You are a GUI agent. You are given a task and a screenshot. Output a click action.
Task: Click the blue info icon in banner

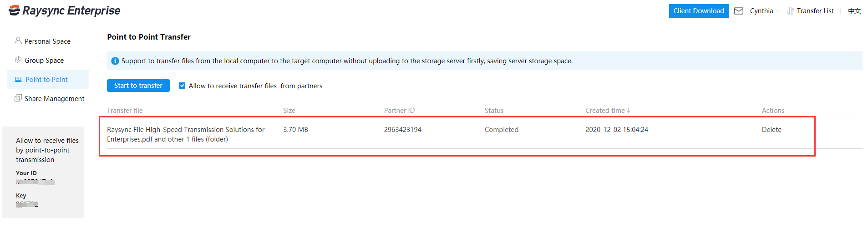point(115,61)
